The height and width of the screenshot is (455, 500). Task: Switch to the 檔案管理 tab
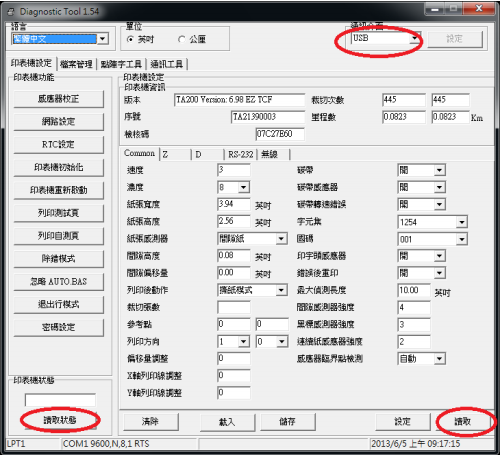[76, 64]
